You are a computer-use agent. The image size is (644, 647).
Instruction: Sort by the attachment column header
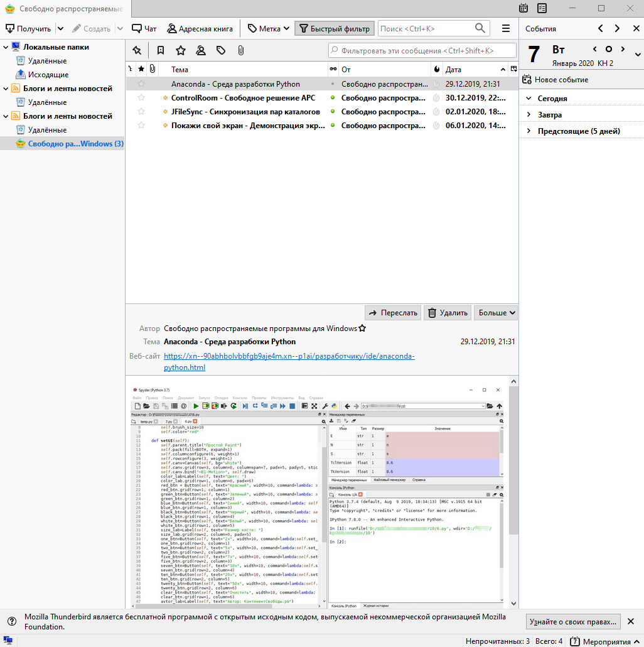point(153,69)
